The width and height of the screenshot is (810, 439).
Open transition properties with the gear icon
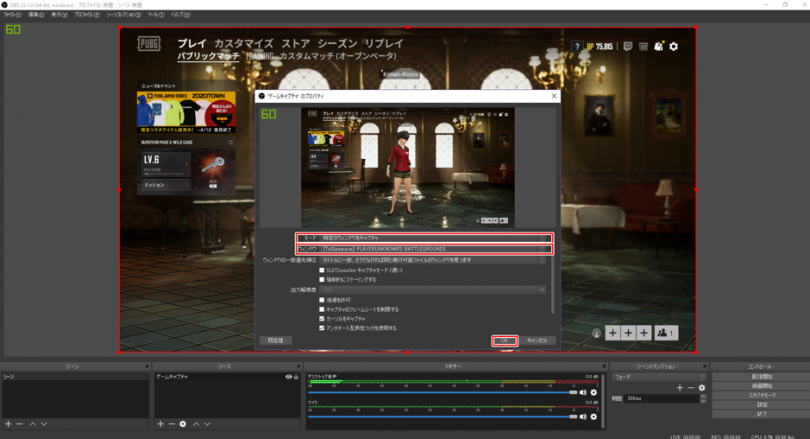(x=702, y=387)
